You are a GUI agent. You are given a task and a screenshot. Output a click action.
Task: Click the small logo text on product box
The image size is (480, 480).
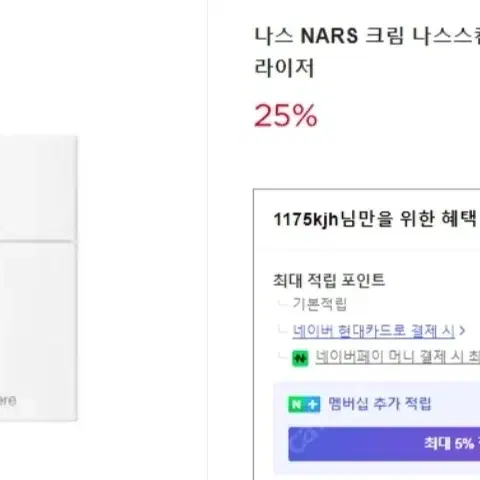click(x=8, y=401)
